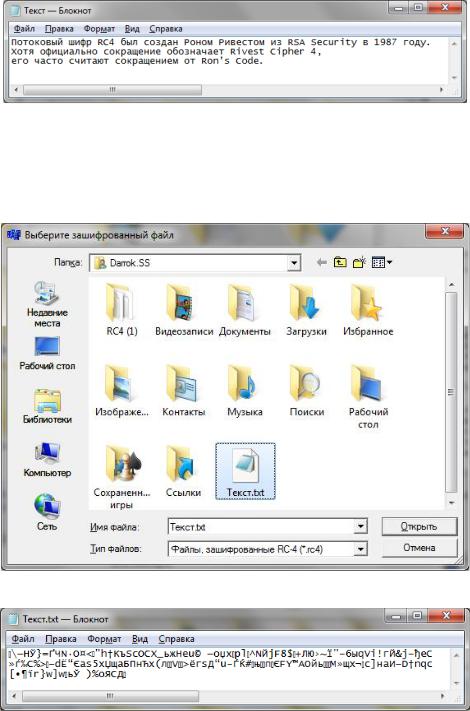Open Вид menu in Текст — Блокнот window
470x711 pixels.
point(132,29)
